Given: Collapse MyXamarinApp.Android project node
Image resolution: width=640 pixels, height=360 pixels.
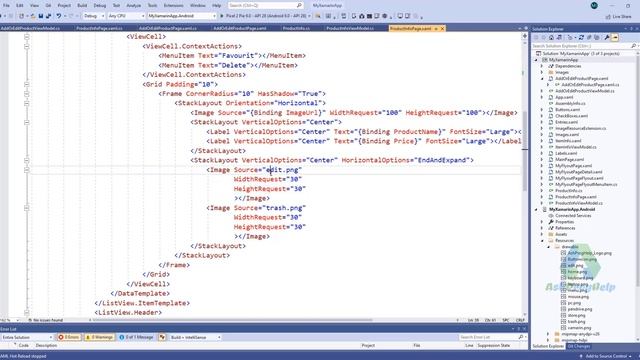Looking at the screenshot, I should click(536, 209).
